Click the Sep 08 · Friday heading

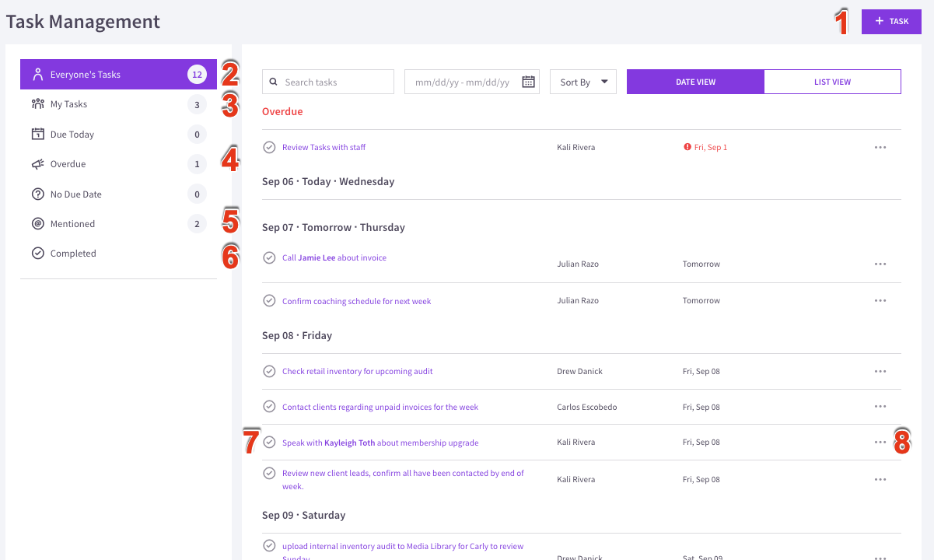[297, 335]
